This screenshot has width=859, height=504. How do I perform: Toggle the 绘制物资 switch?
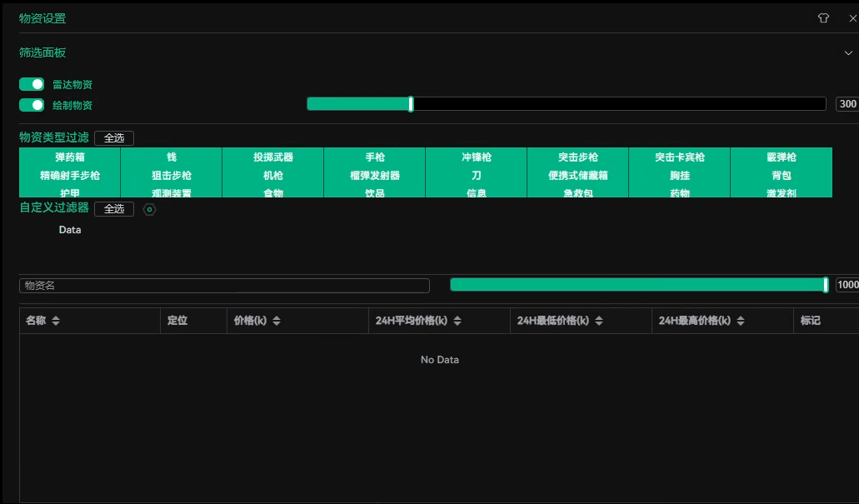(32, 105)
